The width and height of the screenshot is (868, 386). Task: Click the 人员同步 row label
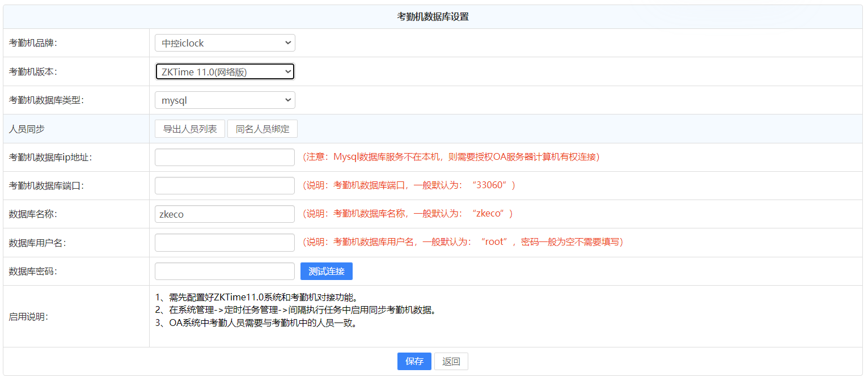click(27, 129)
